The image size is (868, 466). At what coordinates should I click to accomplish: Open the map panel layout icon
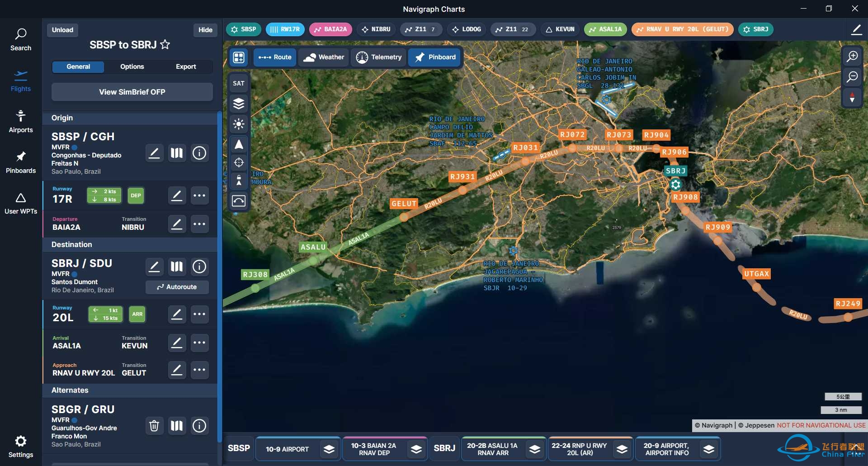239,57
